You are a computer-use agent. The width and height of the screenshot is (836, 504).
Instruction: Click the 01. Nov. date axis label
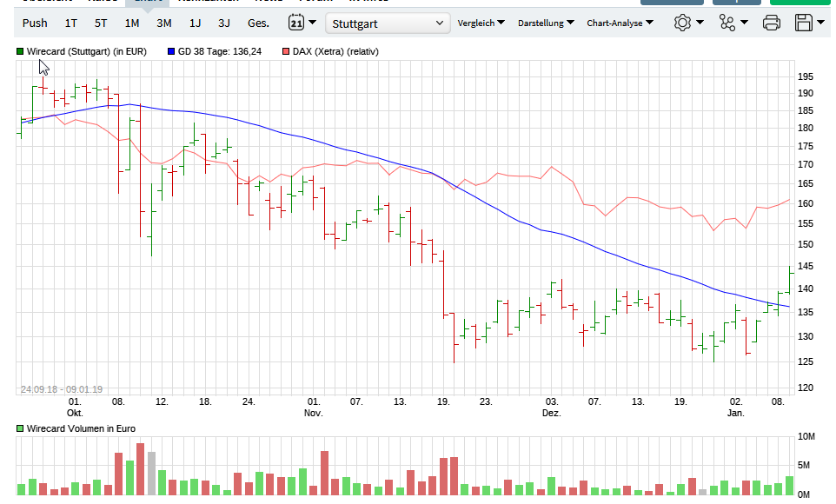[314, 407]
